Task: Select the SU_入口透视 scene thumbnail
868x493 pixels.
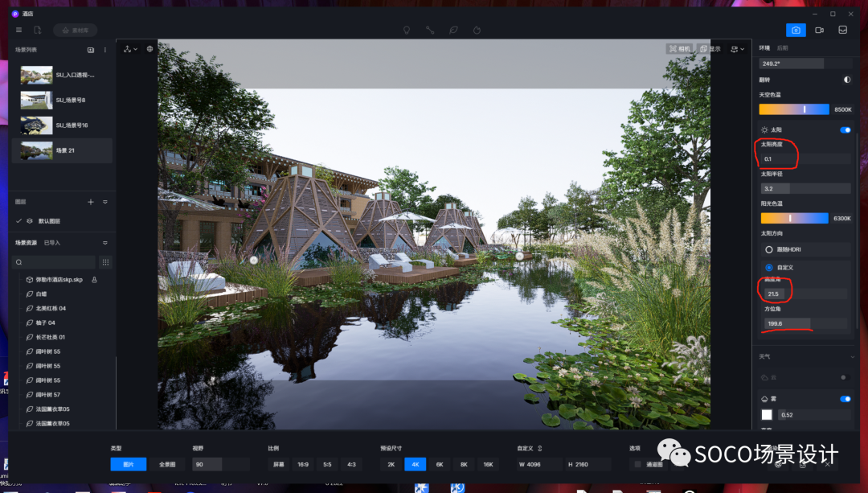Action: [36, 75]
